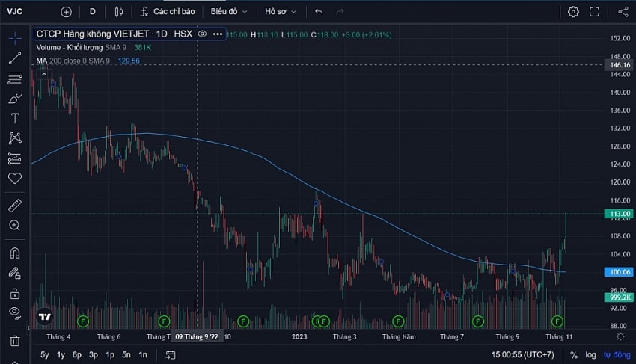Open the forecasting and measurement tools
The image size is (636, 364).
click(x=15, y=158)
